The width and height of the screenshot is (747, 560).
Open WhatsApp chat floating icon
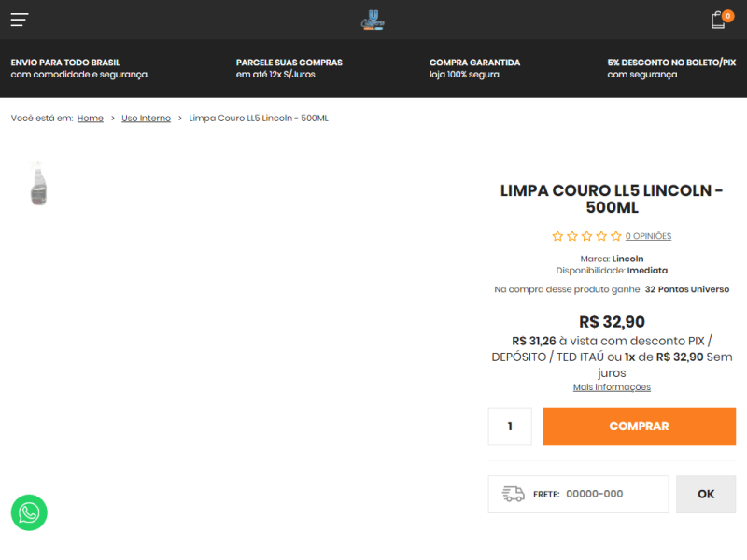click(x=29, y=512)
